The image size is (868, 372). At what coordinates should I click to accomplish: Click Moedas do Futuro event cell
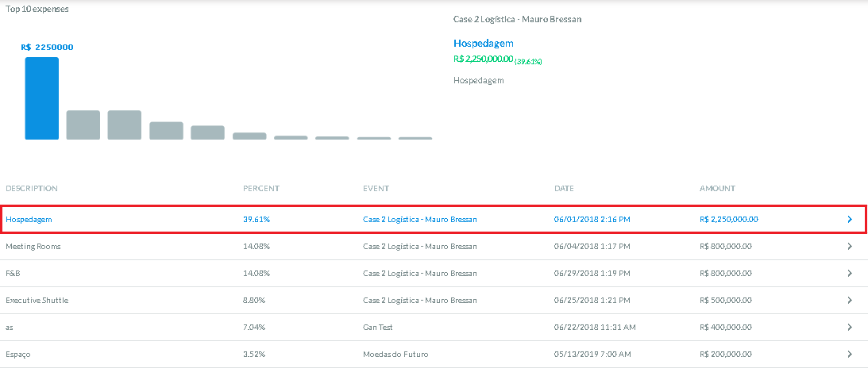395,355
